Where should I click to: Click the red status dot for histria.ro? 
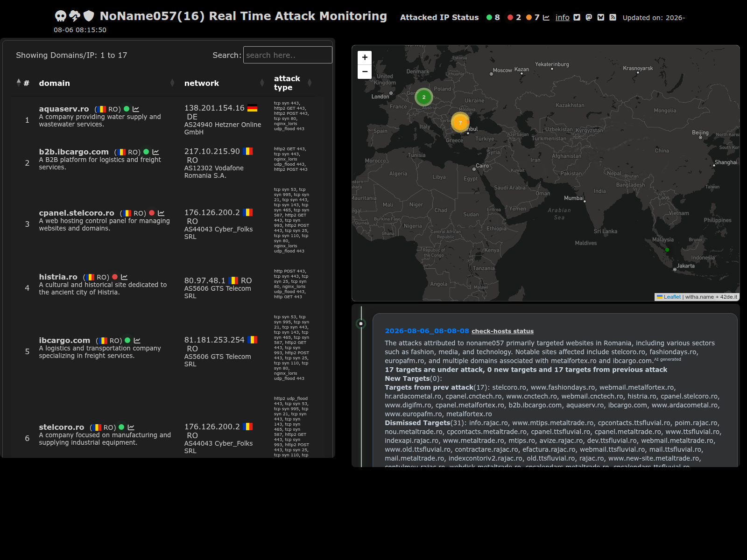[115, 277]
